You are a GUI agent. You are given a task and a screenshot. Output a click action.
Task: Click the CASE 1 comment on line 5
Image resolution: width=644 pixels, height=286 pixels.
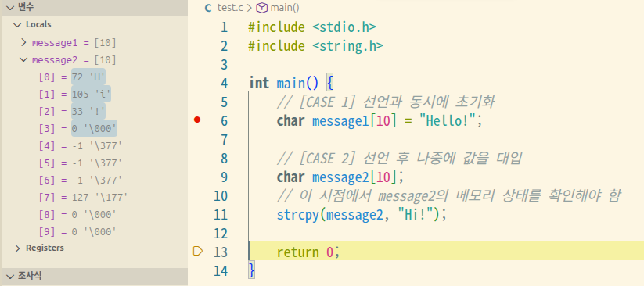click(x=385, y=102)
